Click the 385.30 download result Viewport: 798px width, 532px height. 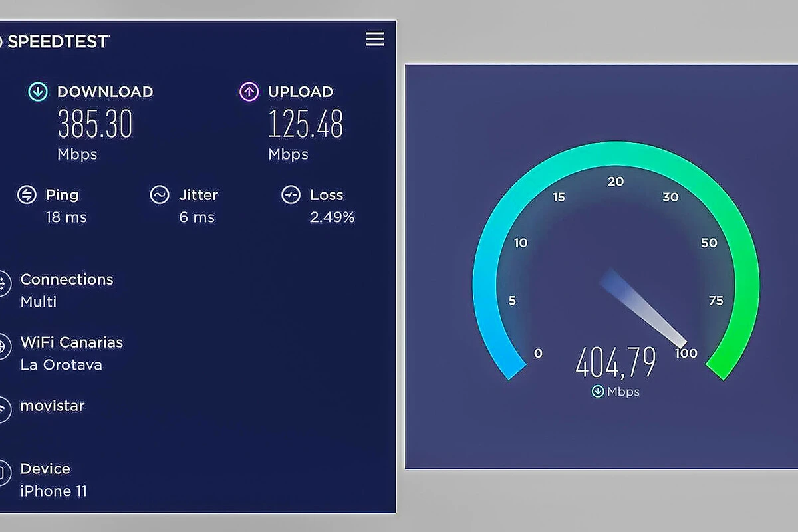(x=95, y=124)
